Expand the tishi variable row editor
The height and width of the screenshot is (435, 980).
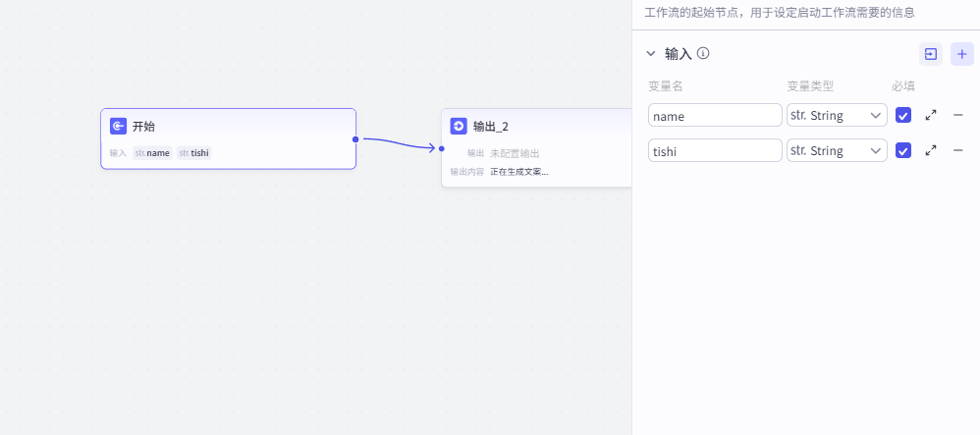[931, 150]
